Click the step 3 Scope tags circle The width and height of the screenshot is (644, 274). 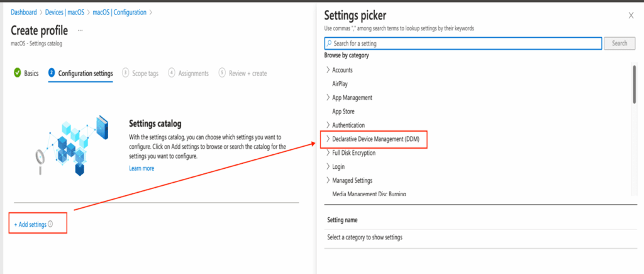tap(126, 73)
